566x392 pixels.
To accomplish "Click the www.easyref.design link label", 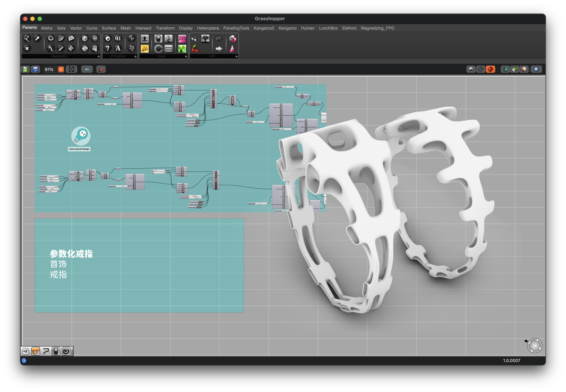I will click(x=79, y=149).
